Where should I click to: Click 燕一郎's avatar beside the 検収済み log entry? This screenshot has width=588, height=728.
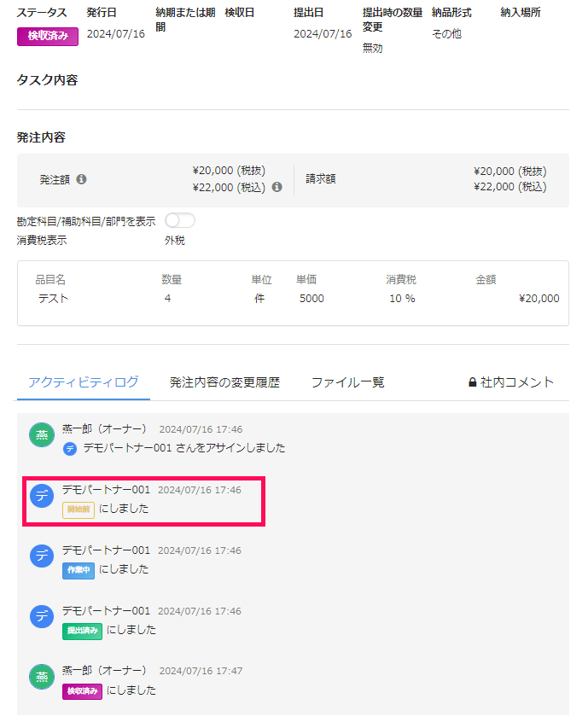pos(41,678)
